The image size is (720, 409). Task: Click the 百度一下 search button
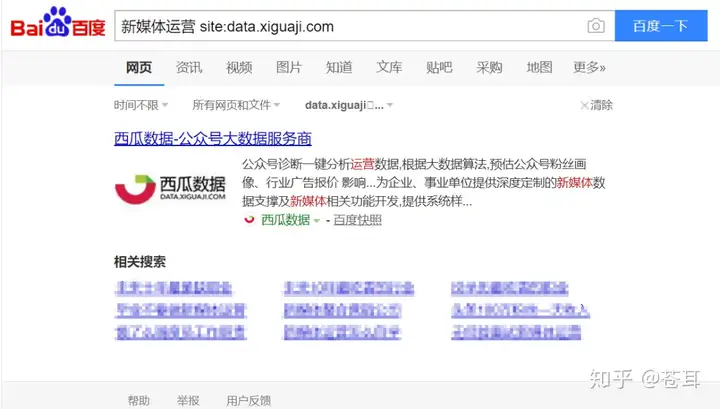661,26
